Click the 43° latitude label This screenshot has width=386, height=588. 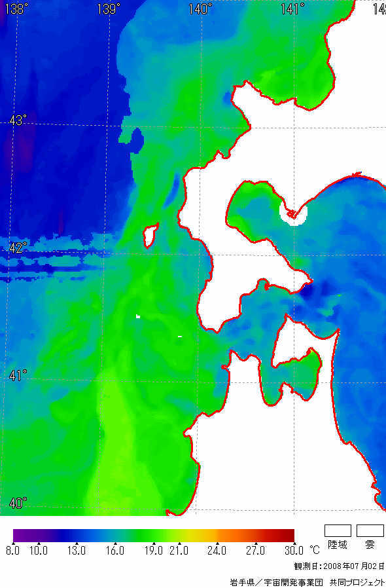[x=18, y=120]
